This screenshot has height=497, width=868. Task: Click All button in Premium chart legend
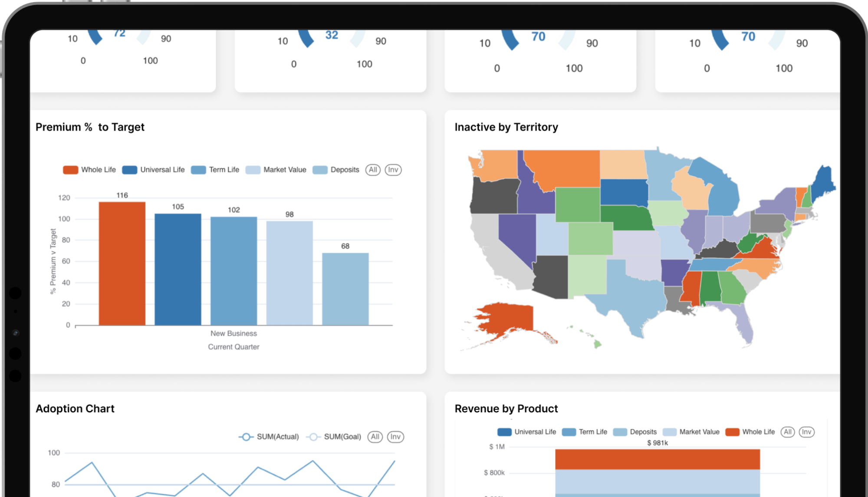(373, 170)
